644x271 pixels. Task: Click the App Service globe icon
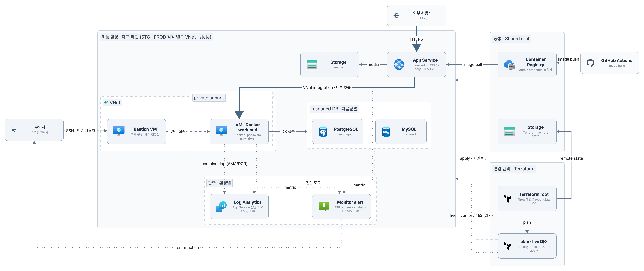pyautogui.click(x=399, y=65)
